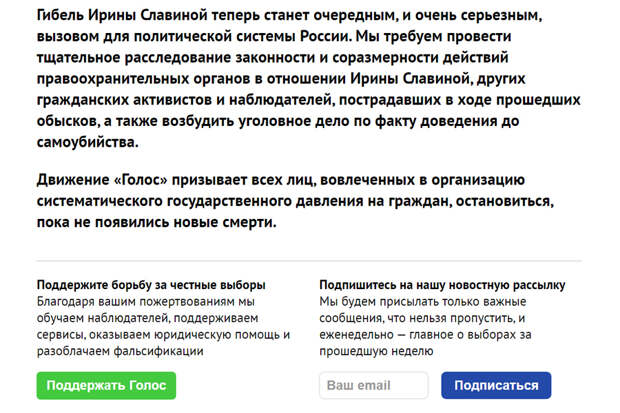Viewport: 620px width, 413px height.
Task: Click the phrase пока не появились новые смерти
Action: pyautogui.click(x=156, y=222)
